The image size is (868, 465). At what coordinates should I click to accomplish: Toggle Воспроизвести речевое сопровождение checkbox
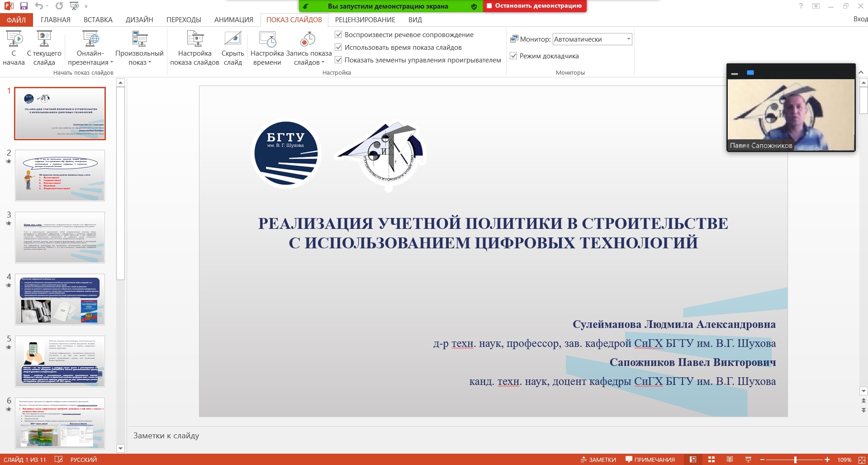[338, 34]
